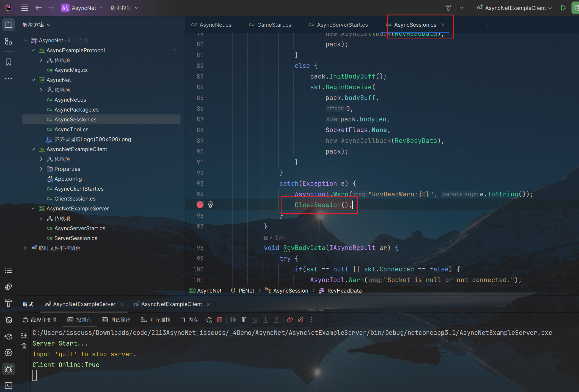Open the Debug bug tool window
This screenshot has height=392, width=579.
click(x=9, y=369)
